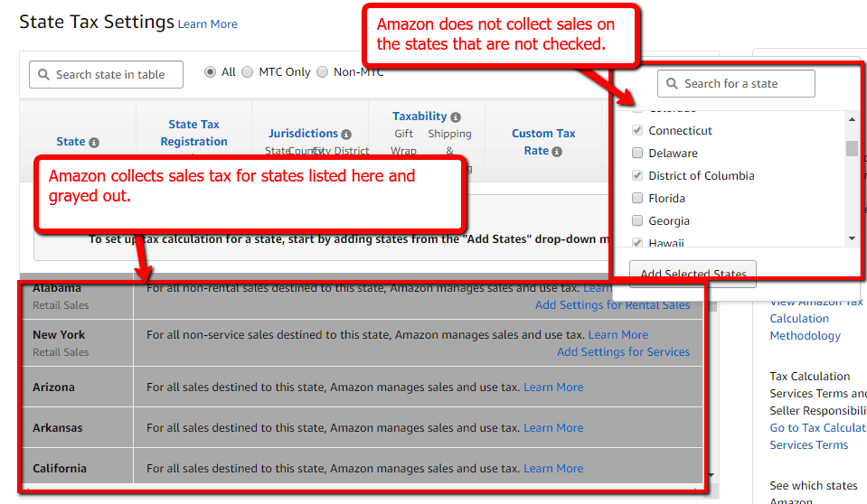The height and width of the screenshot is (504, 867).
Task: Open Go to Tax Calculation Services Terms link
Action: pos(818,436)
